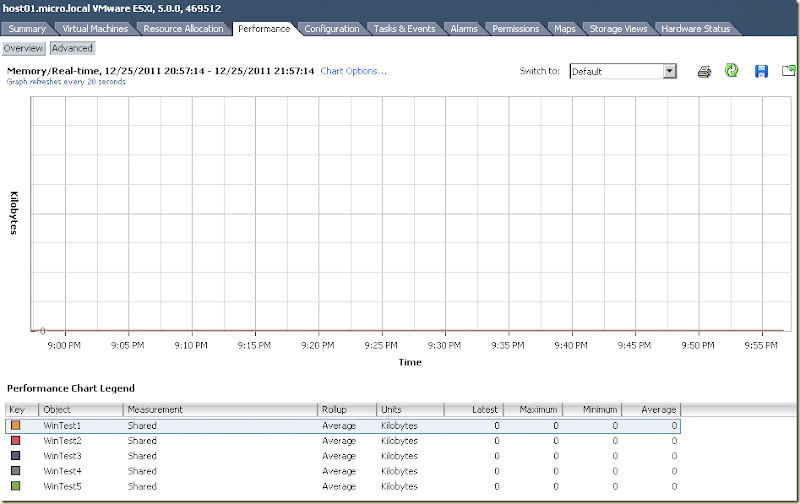Open the Chart Options link
This screenshot has width=800, height=504.
pos(353,71)
